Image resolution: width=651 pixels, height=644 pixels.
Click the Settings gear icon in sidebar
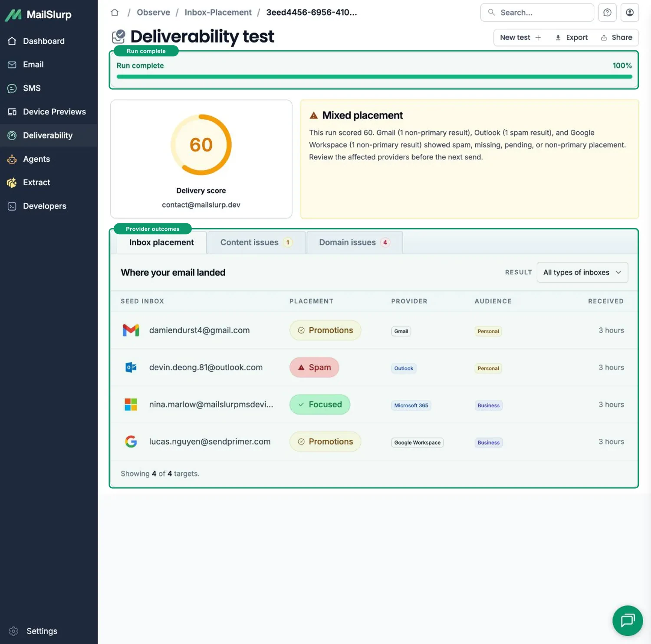(x=13, y=631)
